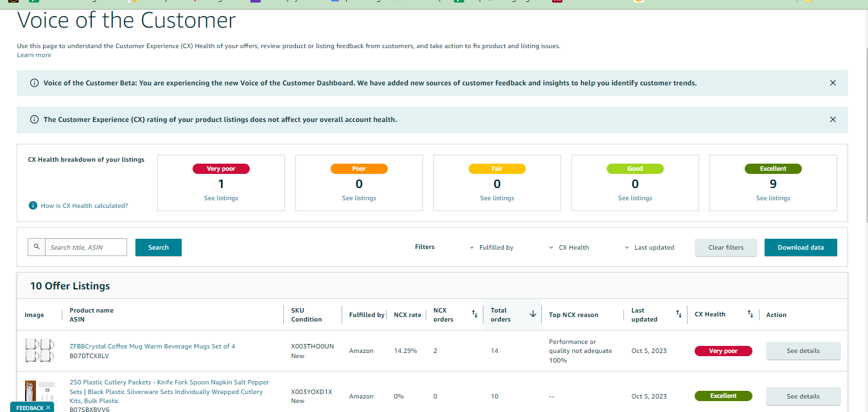This screenshot has height=412, width=868.
Task: See listings under Very poor
Action: (x=221, y=198)
